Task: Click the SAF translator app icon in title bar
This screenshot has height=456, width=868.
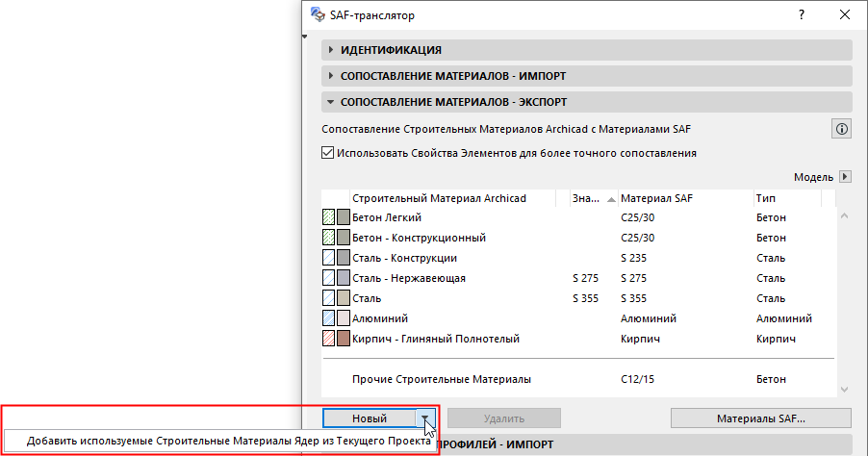Action: (x=318, y=15)
